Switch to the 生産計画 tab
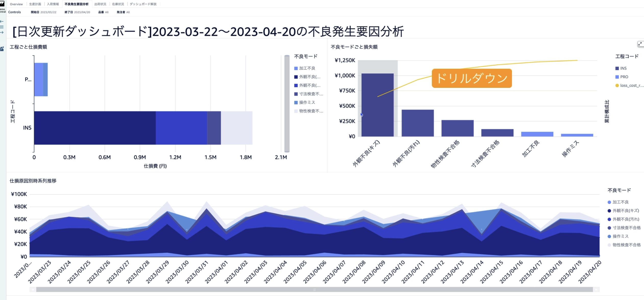This screenshot has width=644, height=300. pos(35,4)
